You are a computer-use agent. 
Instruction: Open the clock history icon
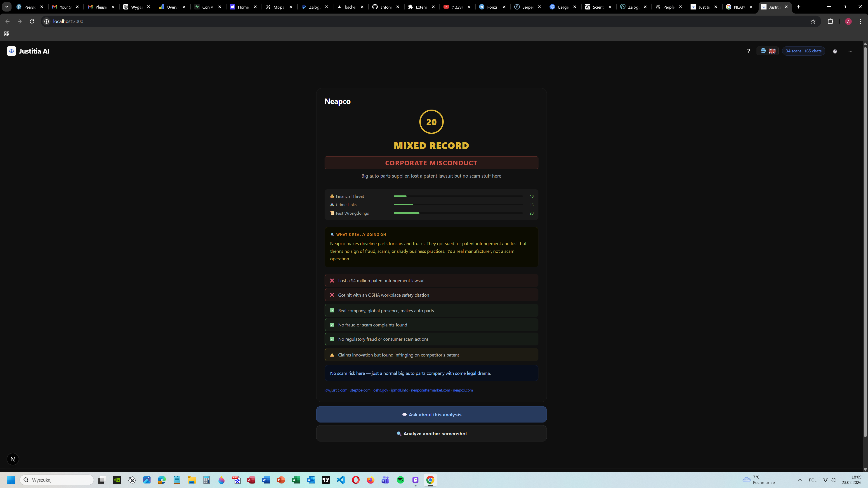[835, 51]
